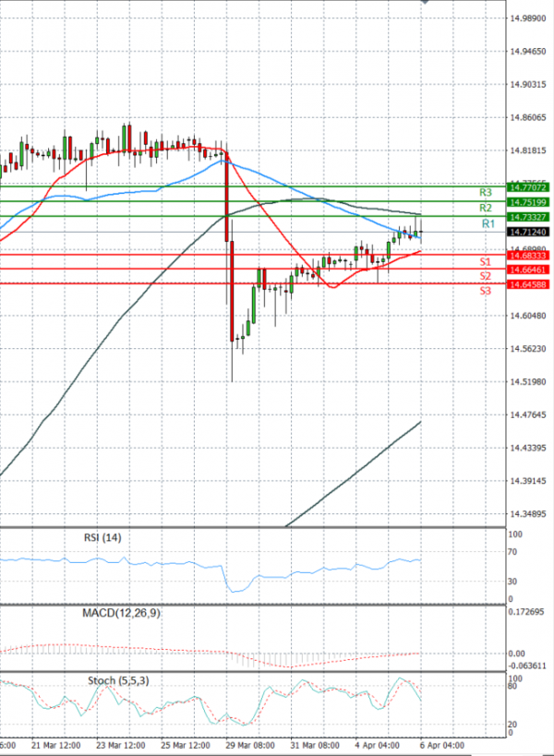Click the 14.47645 price axis value
This screenshot has height=756, width=554.
tap(528, 414)
